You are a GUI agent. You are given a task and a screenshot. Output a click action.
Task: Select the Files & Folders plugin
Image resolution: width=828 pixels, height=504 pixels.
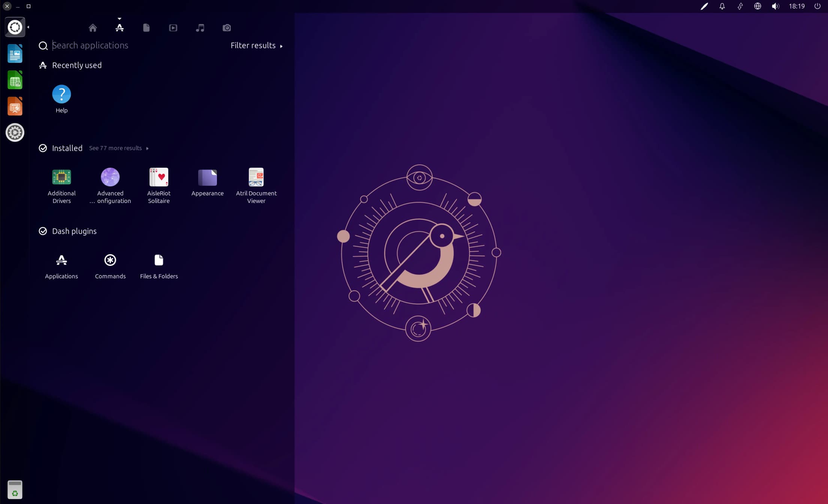(159, 260)
